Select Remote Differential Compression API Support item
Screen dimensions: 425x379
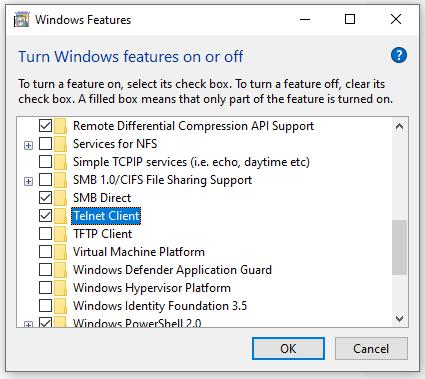click(x=193, y=126)
